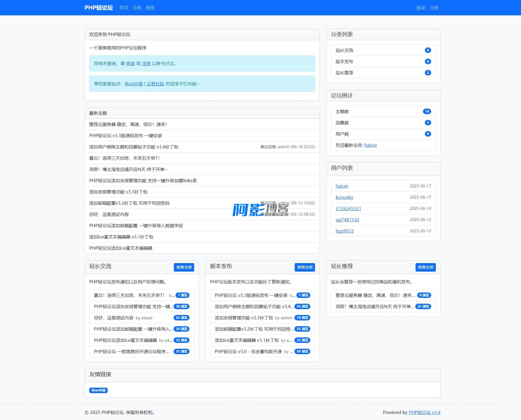This screenshot has height=420, width=521.
Task: Open the 云梦社区 link in the announcement
Action: pyautogui.click(x=155, y=84)
